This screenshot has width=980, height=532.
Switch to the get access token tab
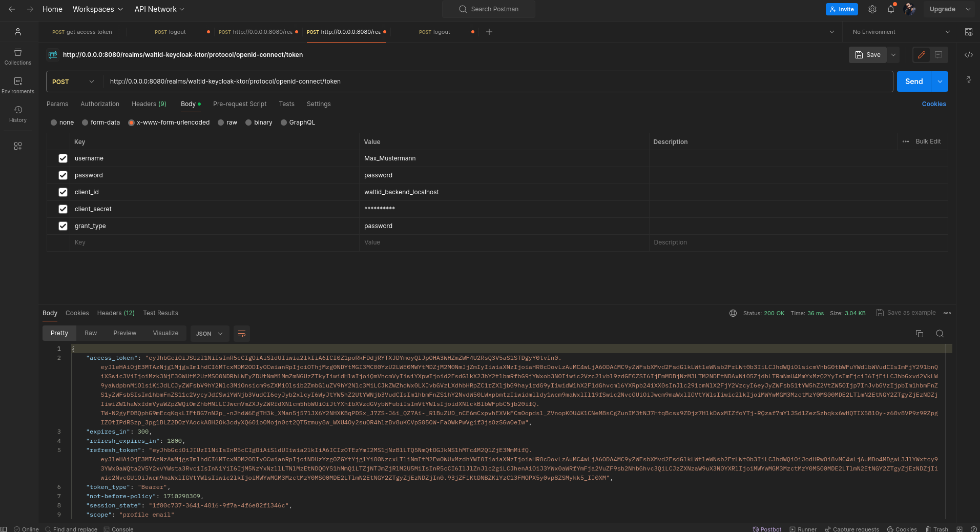(x=82, y=32)
